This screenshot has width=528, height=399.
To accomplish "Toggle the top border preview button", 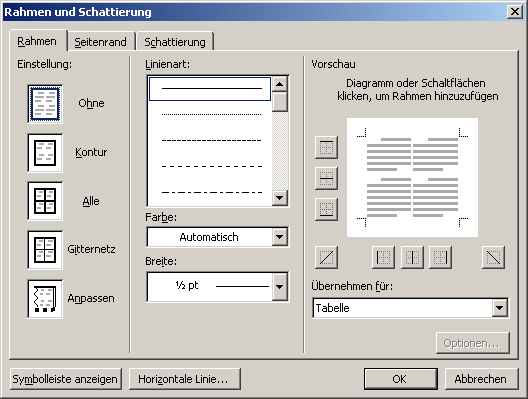I will pyautogui.click(x=326, y=147).
